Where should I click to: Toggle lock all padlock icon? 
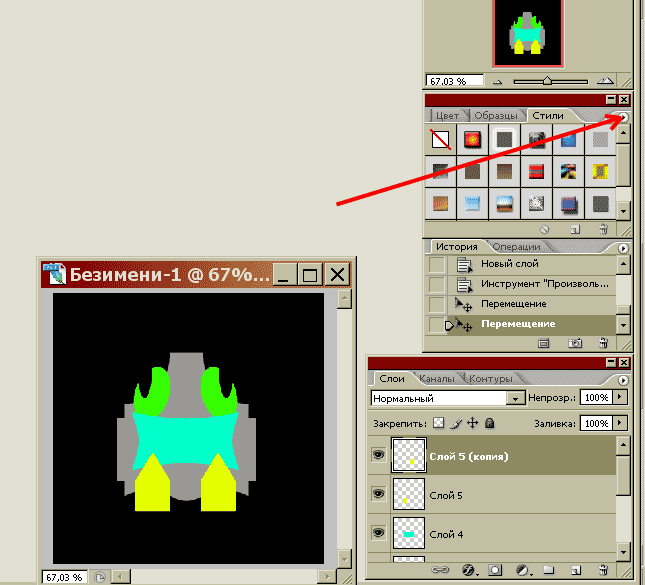point(490,422)
